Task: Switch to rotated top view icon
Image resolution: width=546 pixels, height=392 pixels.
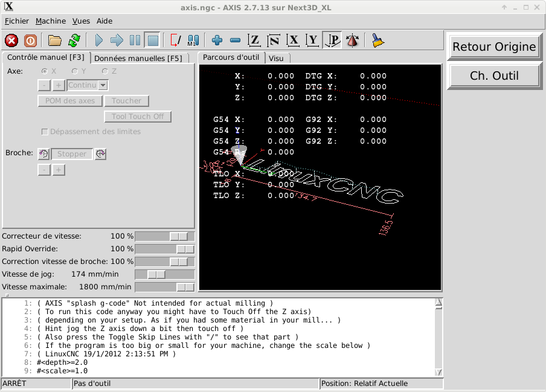Action: pos(274,40)
